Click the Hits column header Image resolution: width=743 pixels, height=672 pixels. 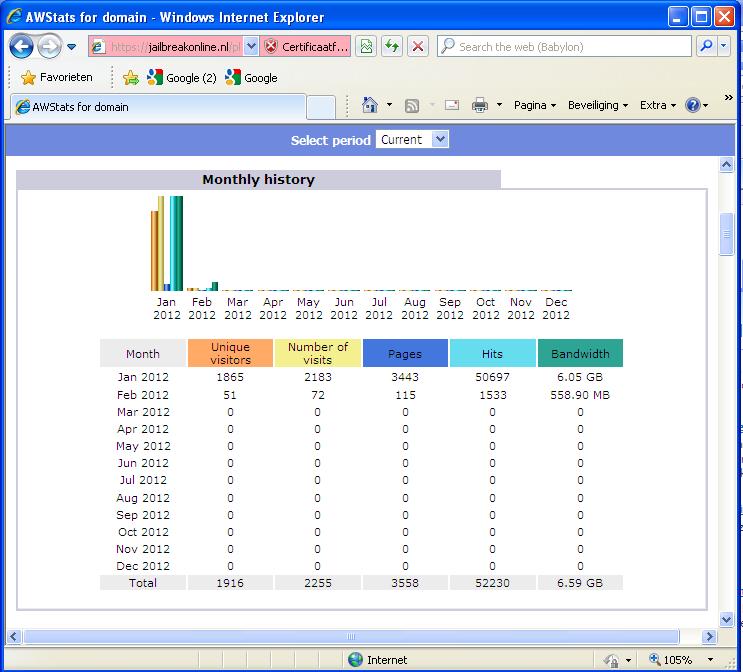[493, 353]
